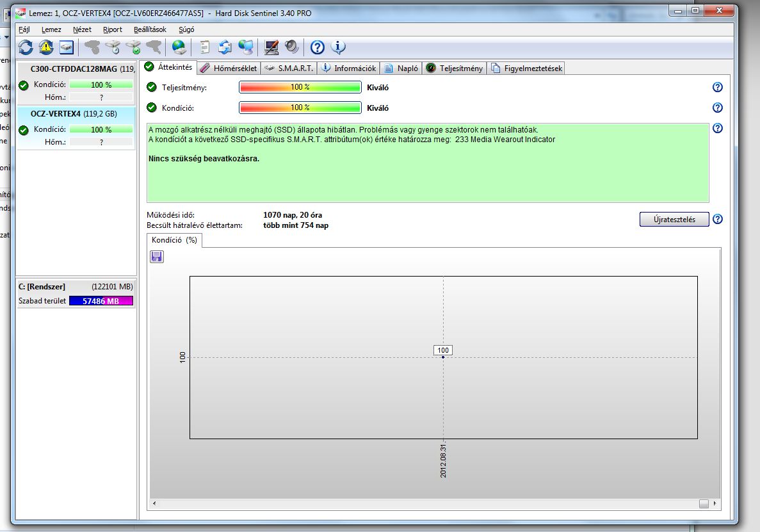Screen dimensions: 760x532
Task: Click the green check icon beside main Kondíció label
Action: coord(152,108)
